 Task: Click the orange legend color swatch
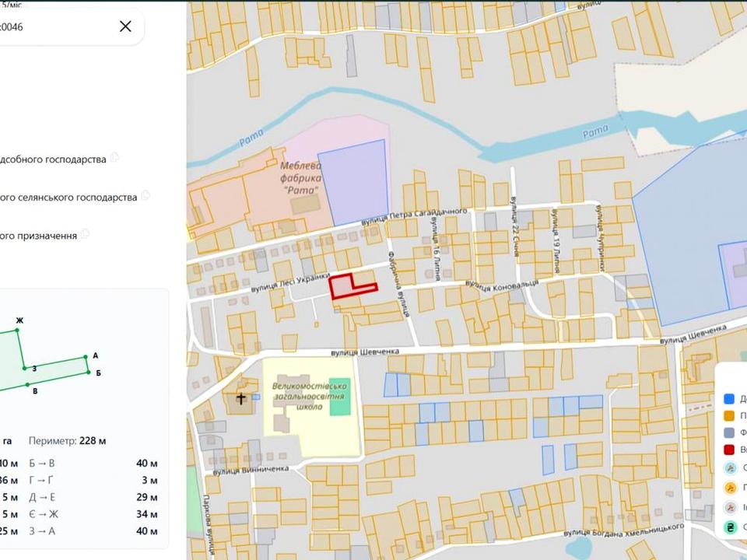coord(729,415)
